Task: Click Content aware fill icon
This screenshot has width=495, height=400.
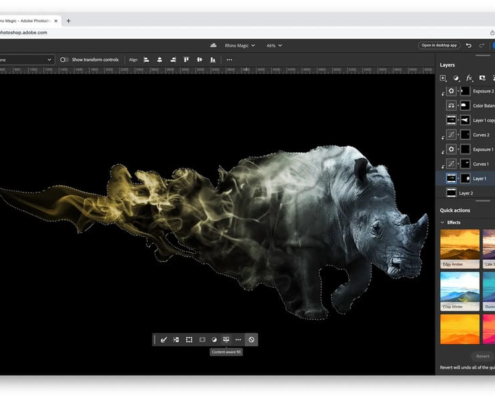Action: (x=226, y=340)
